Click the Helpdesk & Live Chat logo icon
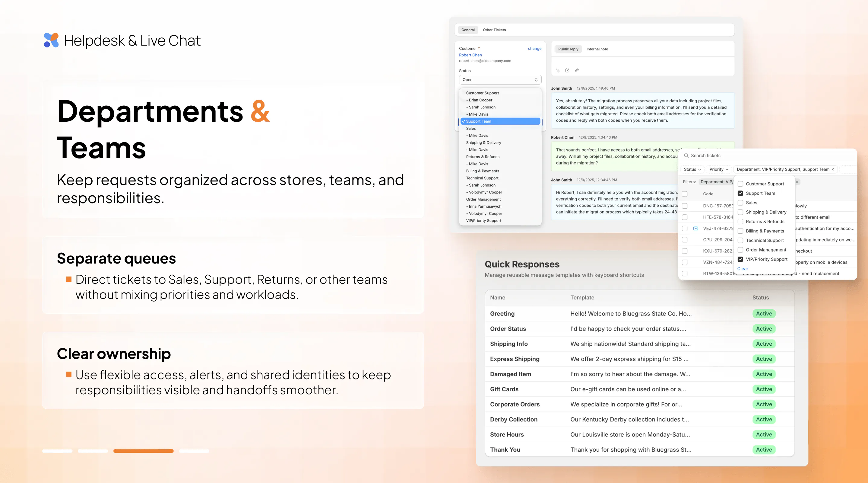 coord(51,40)
